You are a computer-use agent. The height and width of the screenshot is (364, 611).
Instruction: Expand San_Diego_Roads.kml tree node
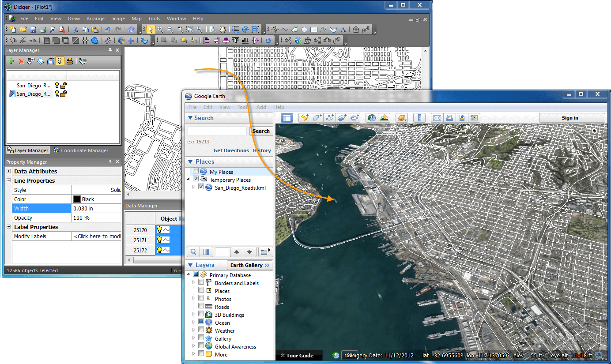(194, 187)
